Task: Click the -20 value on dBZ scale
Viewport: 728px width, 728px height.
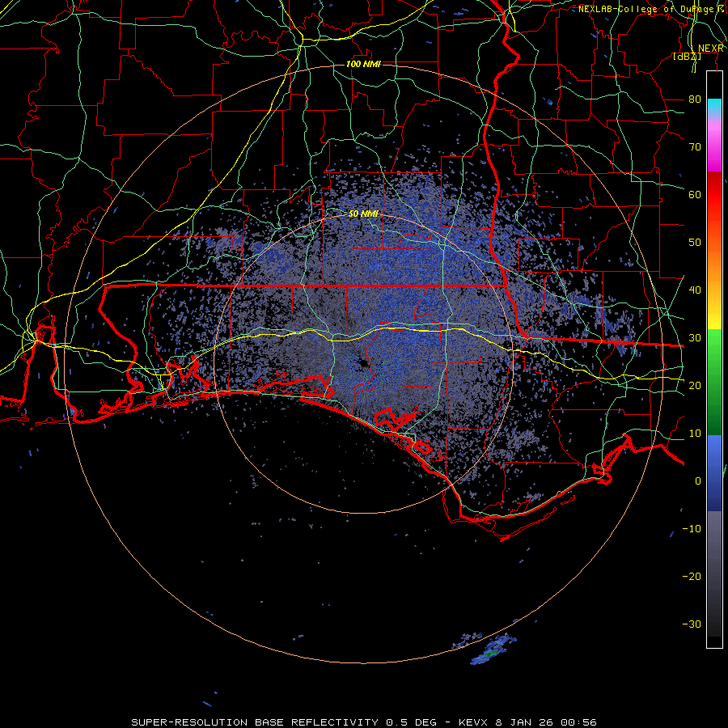Action: (692, 577)
